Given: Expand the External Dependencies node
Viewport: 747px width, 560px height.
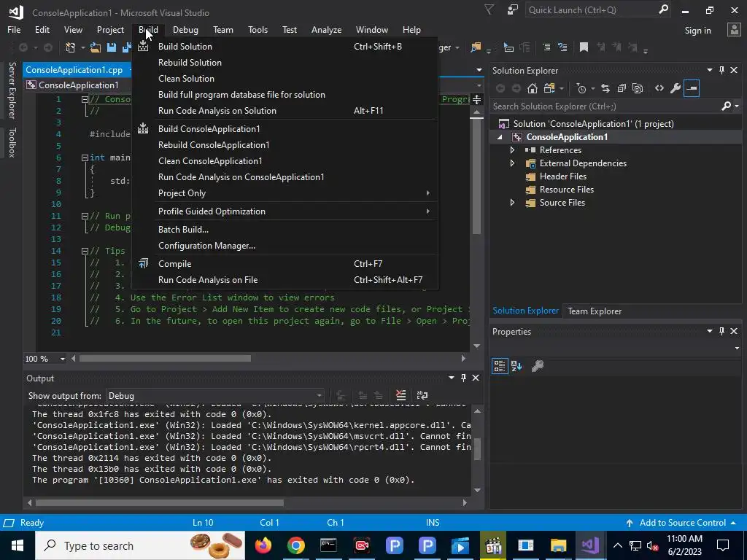Looking at the screenshot, I should coord(512,163).
